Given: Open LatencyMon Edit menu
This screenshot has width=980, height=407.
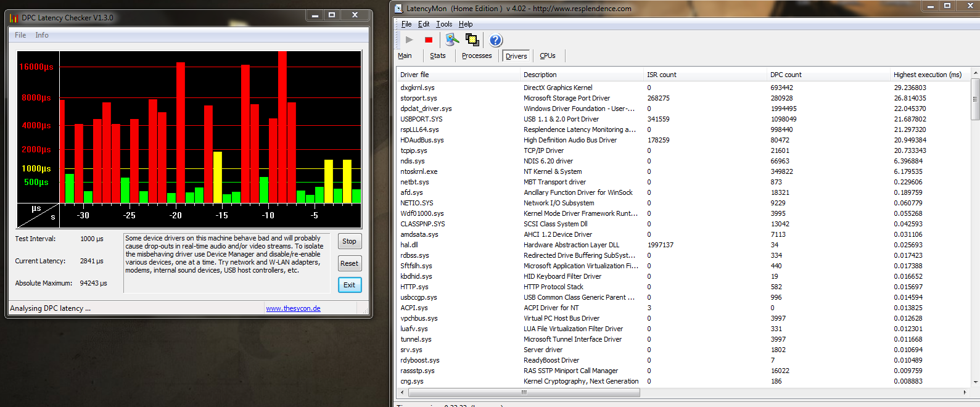Looking at the screenshot, I should tap(424, 24).
